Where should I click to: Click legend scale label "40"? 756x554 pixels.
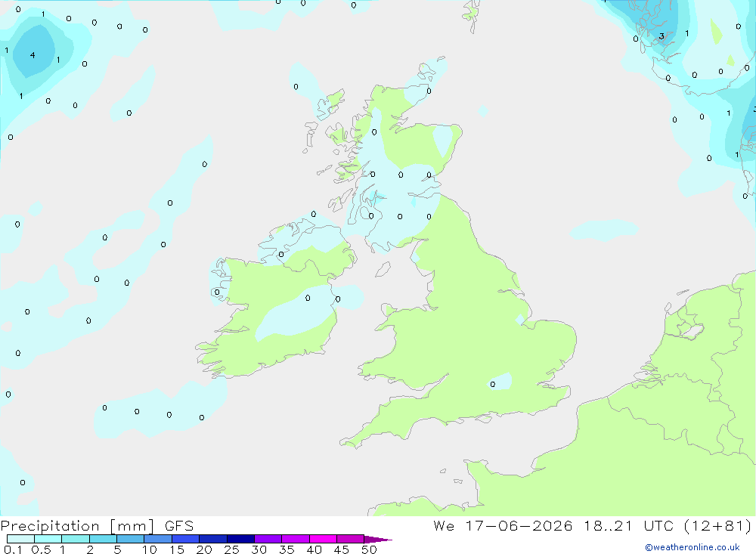[x=314, y=549]
